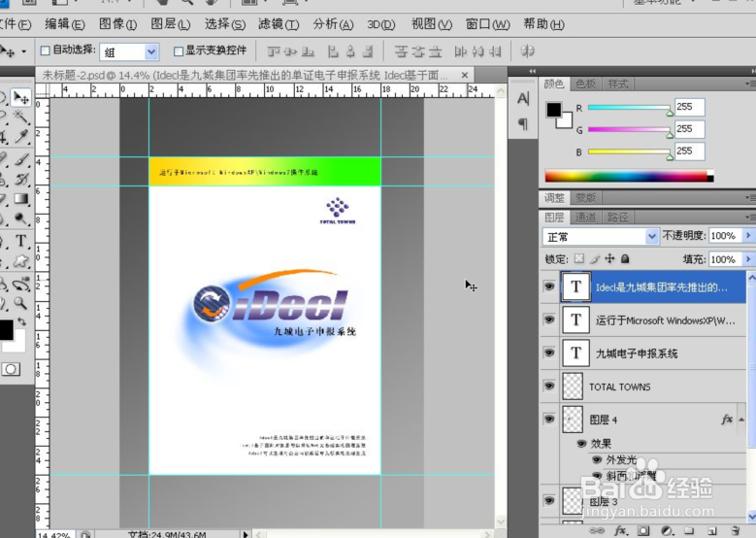756x538 pixels.
Task: Toggle Quick Mask mode
Action: click(x=11, y=370)
